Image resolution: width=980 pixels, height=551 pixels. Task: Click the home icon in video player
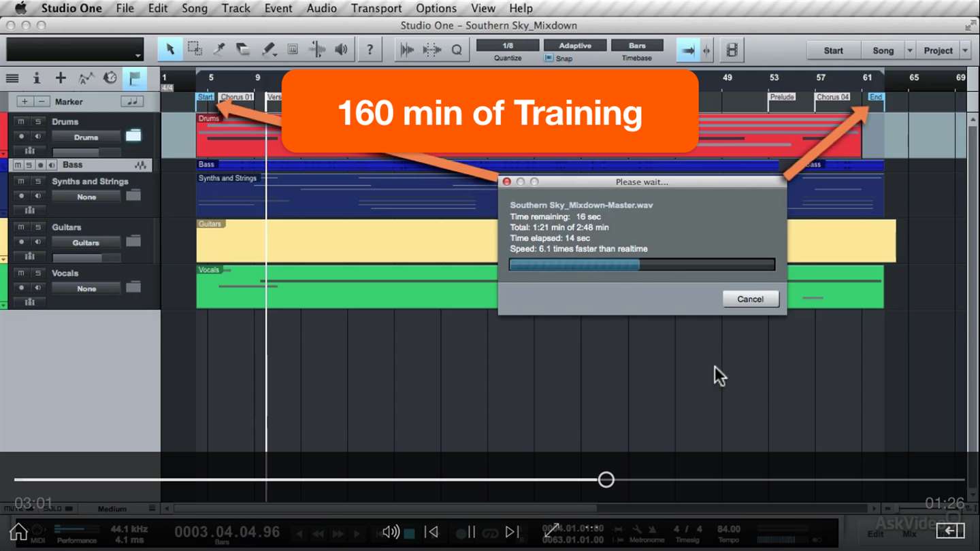(x=18, y=531)
